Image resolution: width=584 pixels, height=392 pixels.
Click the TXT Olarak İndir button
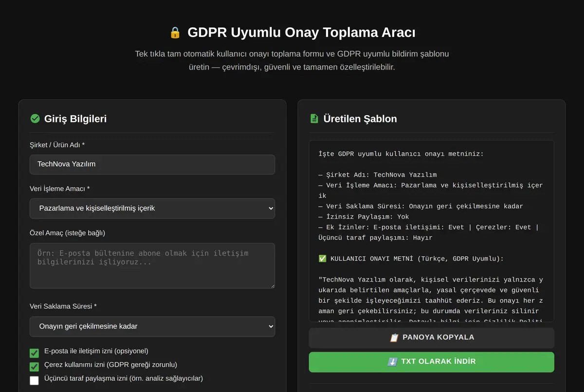[431, 362]
